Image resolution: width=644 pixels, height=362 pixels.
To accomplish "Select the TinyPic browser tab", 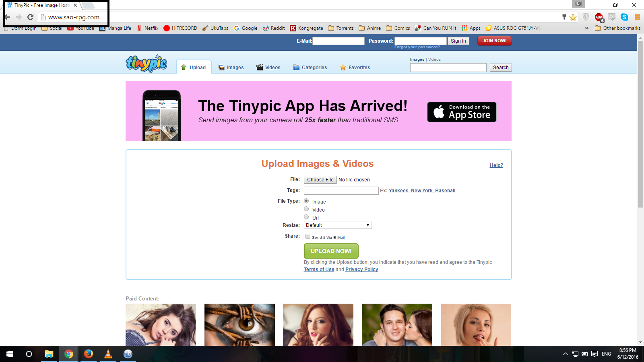I will click(x=42, y=5).
